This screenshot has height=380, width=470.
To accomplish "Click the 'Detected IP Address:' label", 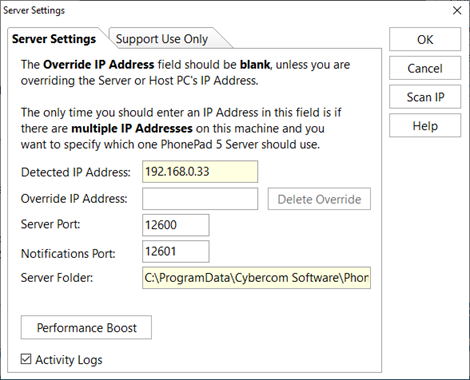I will 76,172.
